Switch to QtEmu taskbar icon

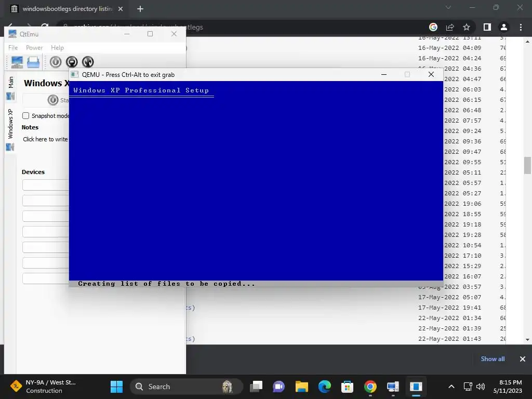[x=393, y=387]
